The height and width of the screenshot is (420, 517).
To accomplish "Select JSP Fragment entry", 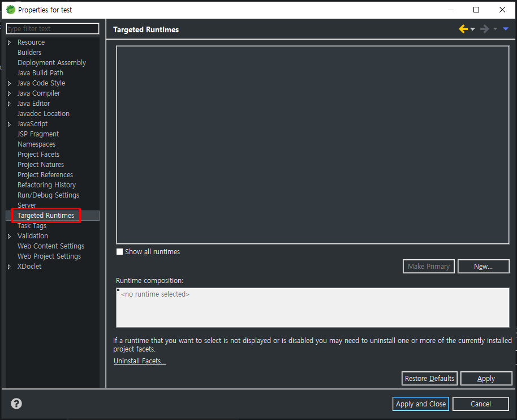I will point(38,134).
